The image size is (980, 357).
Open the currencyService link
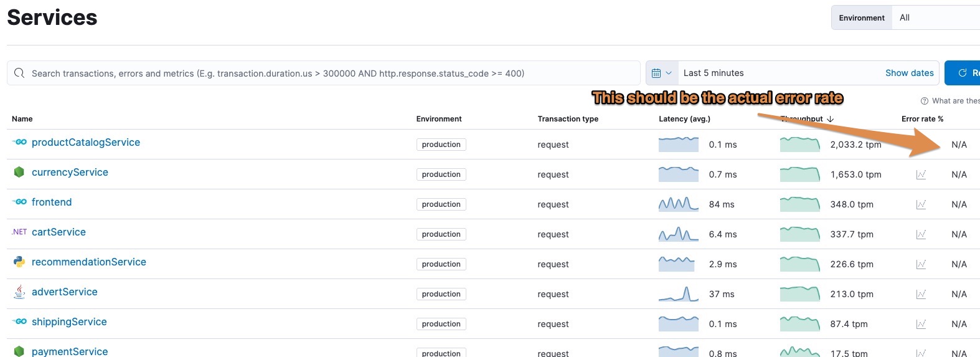(70, 172)
